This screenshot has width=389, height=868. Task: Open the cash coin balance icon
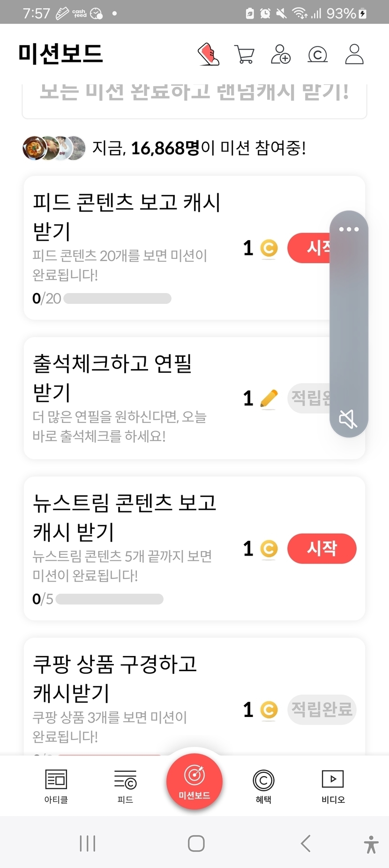[x=317, y=55]
